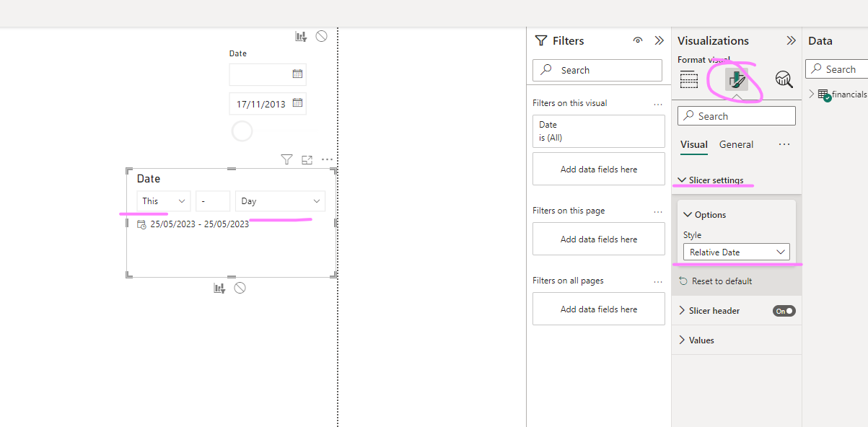Click the none interaction icon below Date slicer

(x=240, y=288)
